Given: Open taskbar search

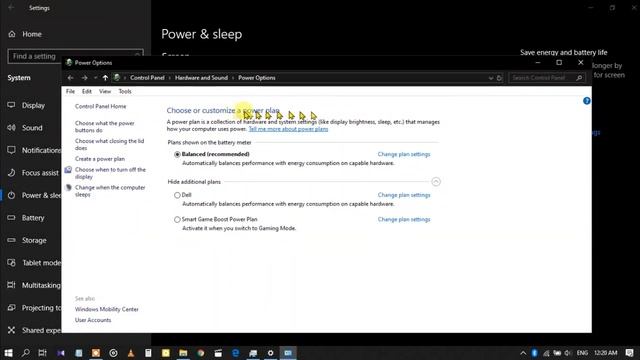Looking at the screenshot, I should [x=25, y=353].
